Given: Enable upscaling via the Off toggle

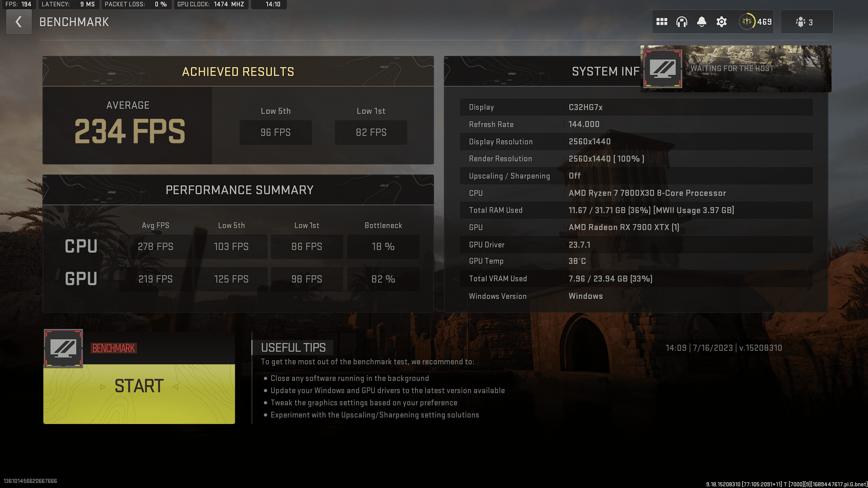Looking at the screenshot, I should 573,175.
